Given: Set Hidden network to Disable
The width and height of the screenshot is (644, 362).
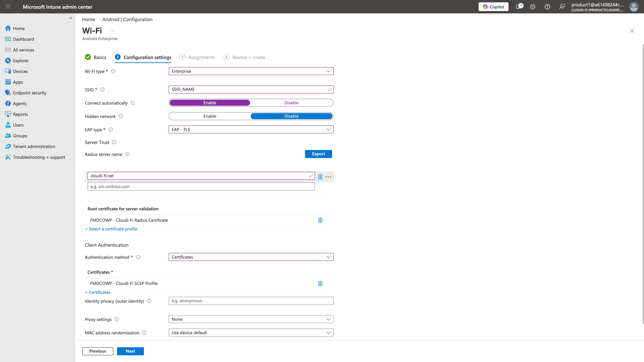Looking at the screenshot, I should [291, 116].
